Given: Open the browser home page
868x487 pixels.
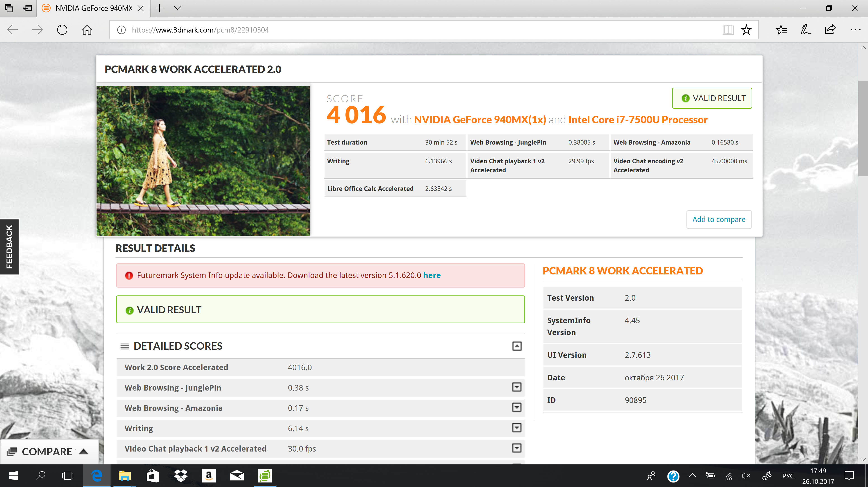Looking at the screenshot, I should 87,30.
